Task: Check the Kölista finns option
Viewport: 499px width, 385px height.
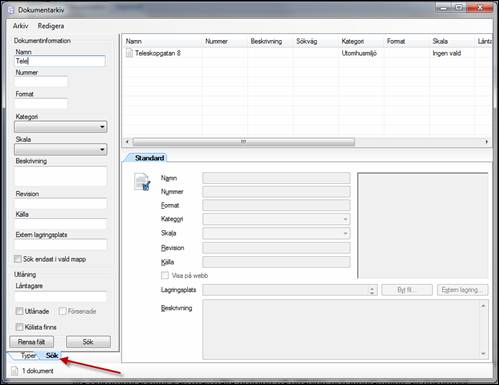Action: tap(20, 327)
